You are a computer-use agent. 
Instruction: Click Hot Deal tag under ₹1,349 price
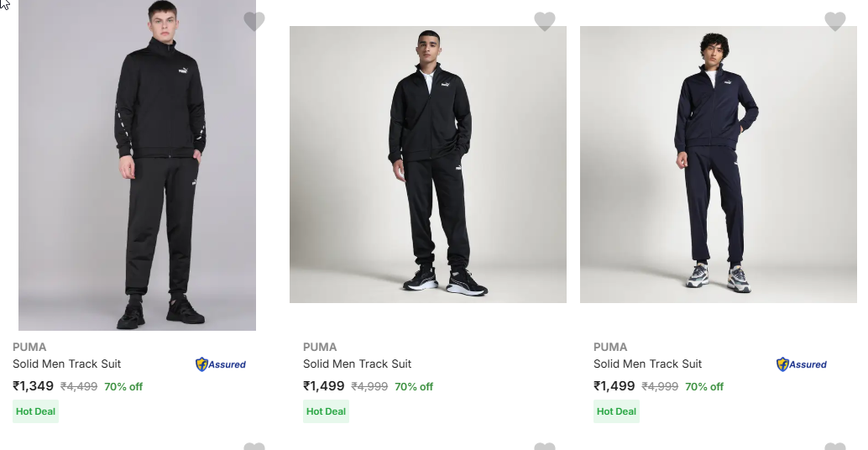[36, 411]
